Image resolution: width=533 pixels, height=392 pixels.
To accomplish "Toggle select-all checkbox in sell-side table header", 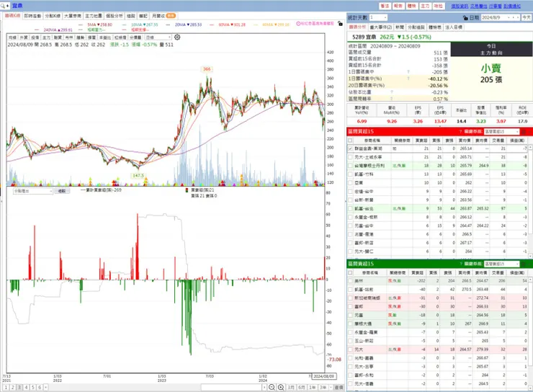I will [x=350, y=272].
